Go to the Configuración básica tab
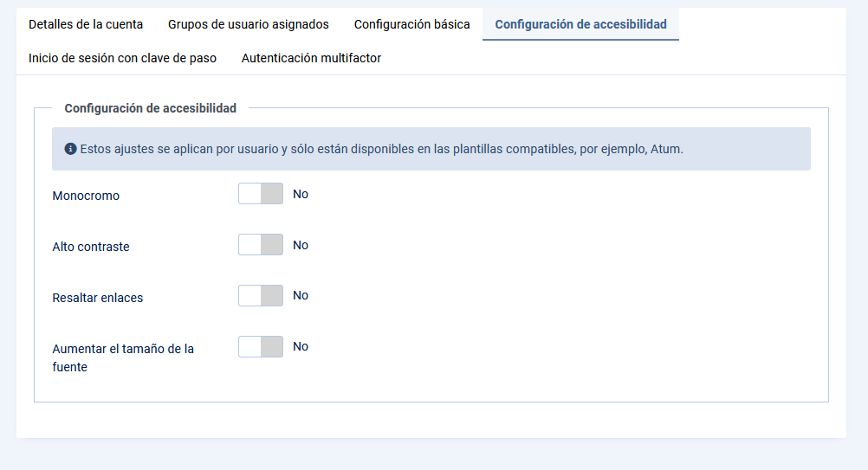The width and height of the screenshot is (868, 470). (x=412, y=24)
